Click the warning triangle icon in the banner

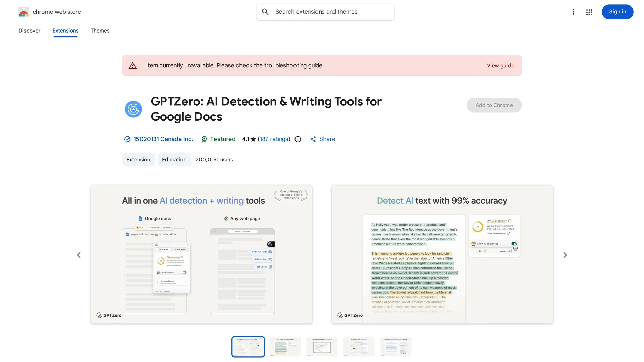(x=133, y=66)
